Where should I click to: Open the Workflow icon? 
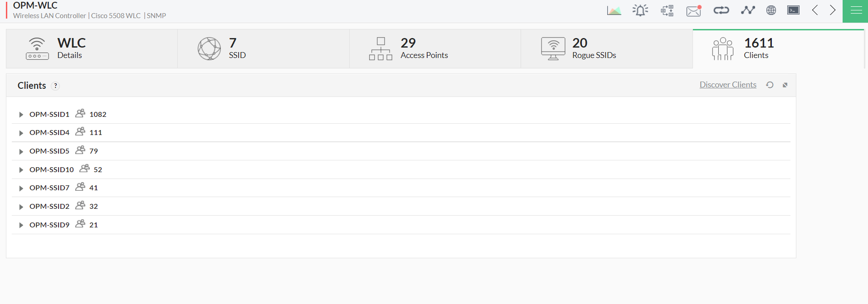[x=667, y=10]
